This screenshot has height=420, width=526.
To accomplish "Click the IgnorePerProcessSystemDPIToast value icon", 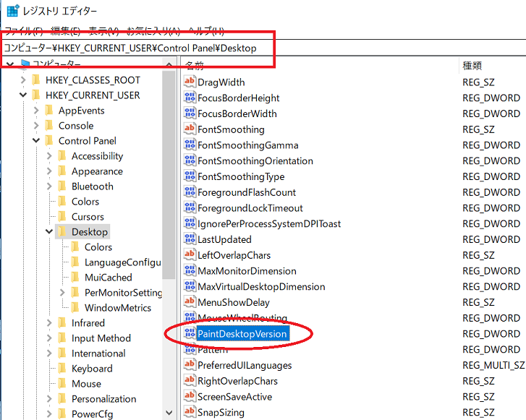I will click(x=190, y=223).
